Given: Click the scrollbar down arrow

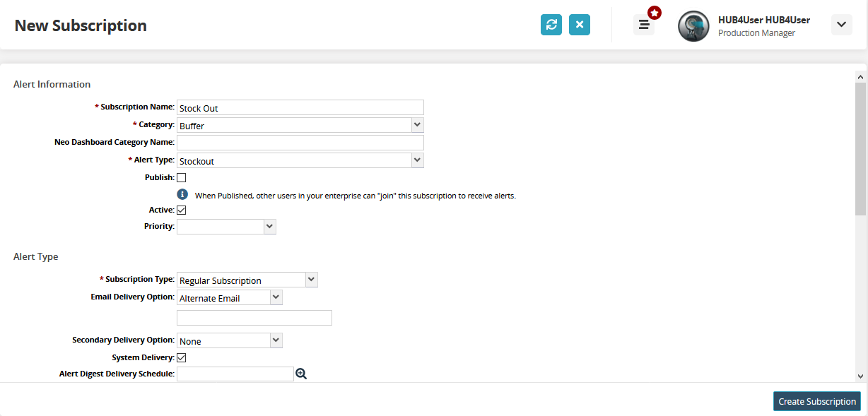Looking at the screenshot, I should click(860, 376).
